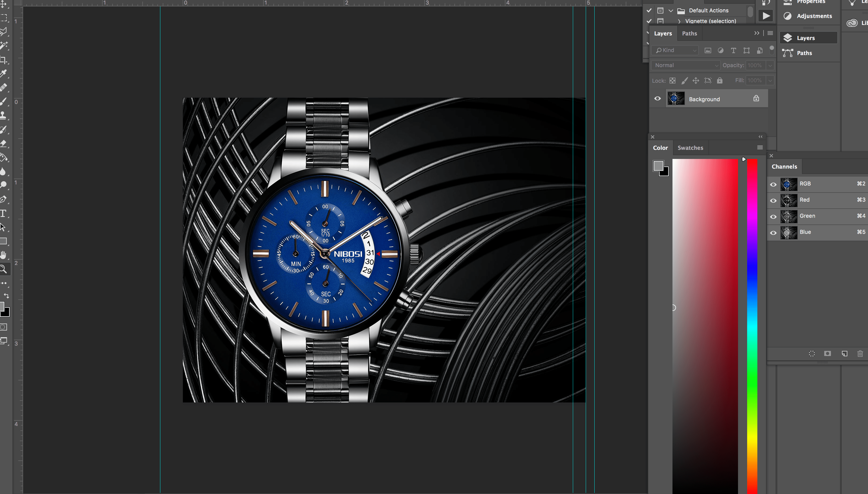
Task: Expand the Vignette (selection) action
Action: pos(679,21)
